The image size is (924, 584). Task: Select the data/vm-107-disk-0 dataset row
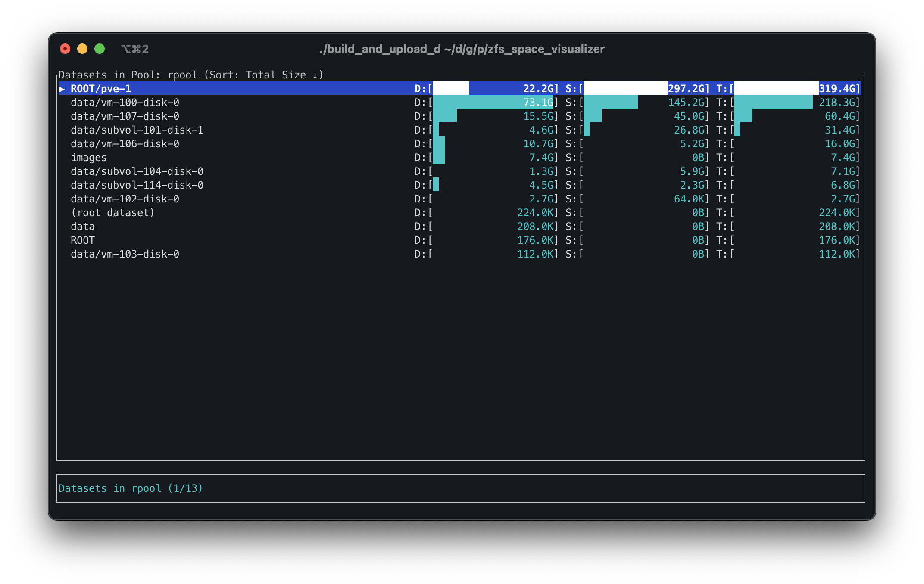125,116
